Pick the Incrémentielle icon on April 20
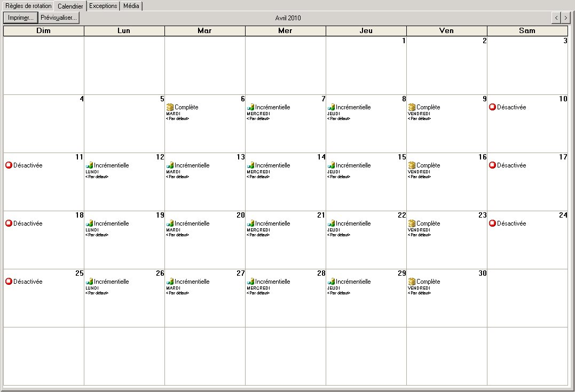Image resolution: width=575 pixels, height=392 pixels. point(170,223)
